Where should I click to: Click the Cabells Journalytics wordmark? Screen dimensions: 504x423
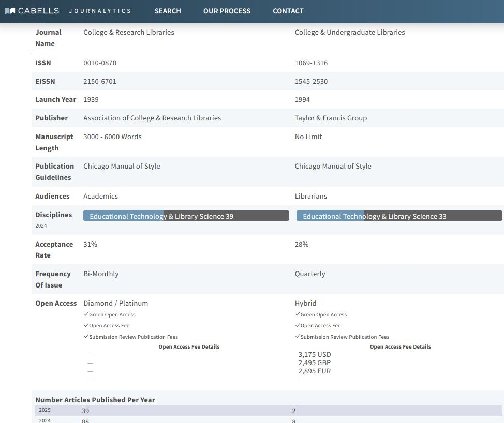tap(75, 11)
